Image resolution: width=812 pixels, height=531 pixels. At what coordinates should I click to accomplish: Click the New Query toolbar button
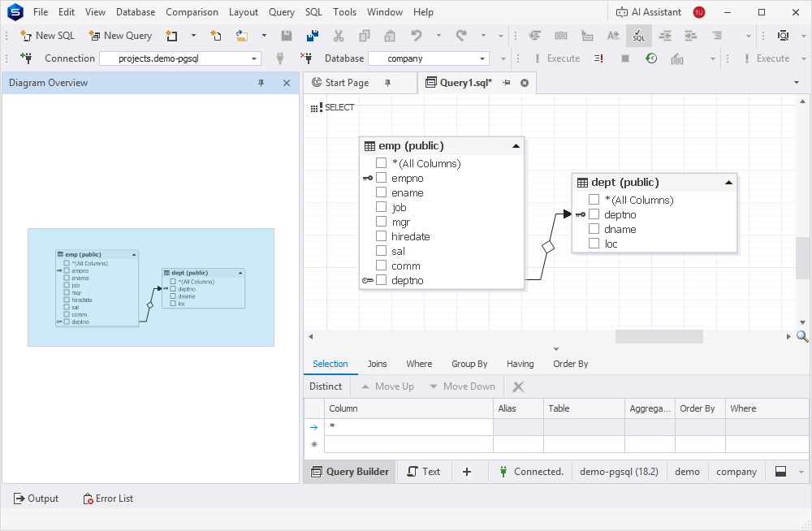tap(120, 36)
